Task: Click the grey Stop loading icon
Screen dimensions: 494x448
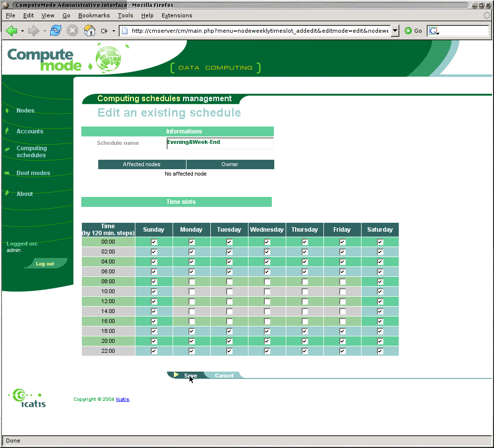Action: 72,31
